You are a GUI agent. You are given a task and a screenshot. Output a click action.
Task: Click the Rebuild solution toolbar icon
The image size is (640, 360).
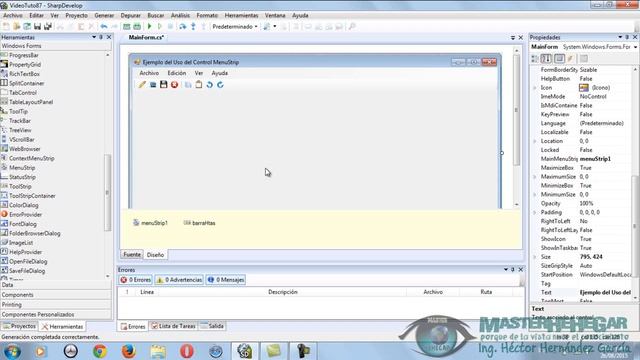pyautogui.click(x=137, y=27)
